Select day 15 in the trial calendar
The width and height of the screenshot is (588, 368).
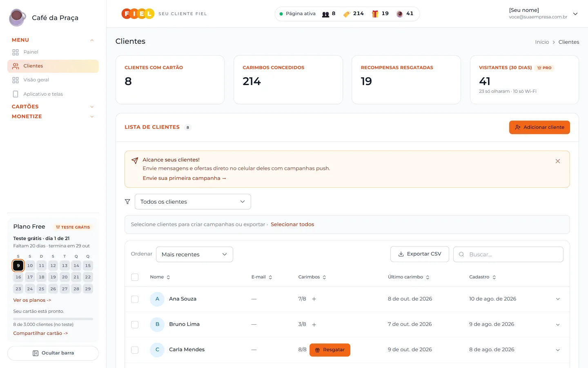coord(88,265)
